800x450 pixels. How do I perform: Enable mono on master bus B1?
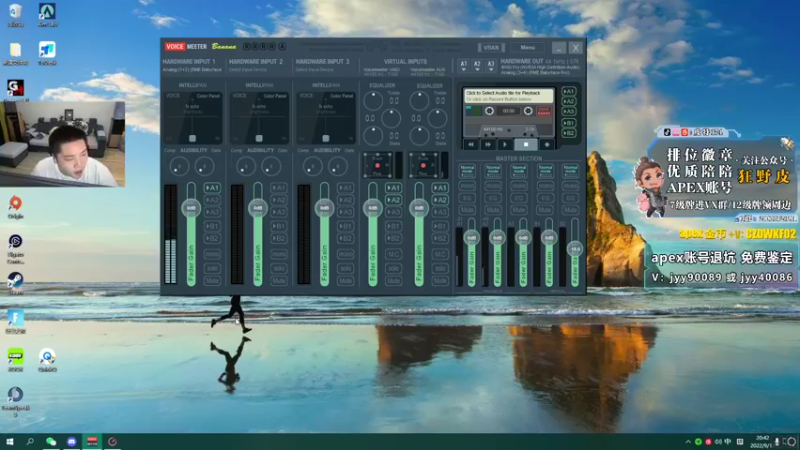pos(545,186)
